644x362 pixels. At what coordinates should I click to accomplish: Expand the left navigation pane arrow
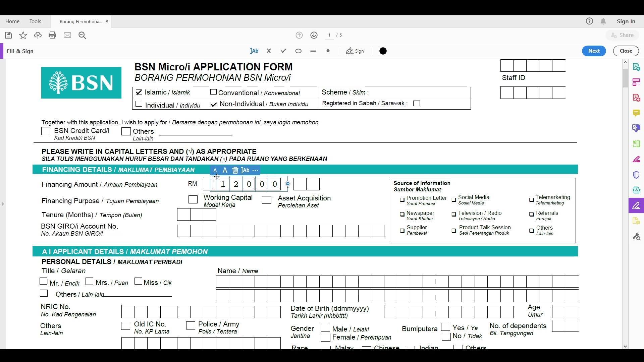pyautogui.click(x=3, y=204)
